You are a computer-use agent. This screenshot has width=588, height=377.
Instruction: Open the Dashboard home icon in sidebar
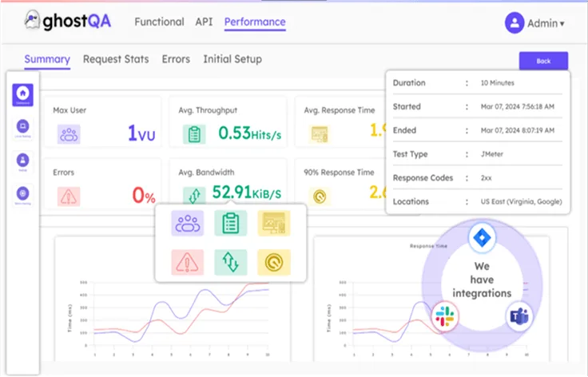pos(22,94)
